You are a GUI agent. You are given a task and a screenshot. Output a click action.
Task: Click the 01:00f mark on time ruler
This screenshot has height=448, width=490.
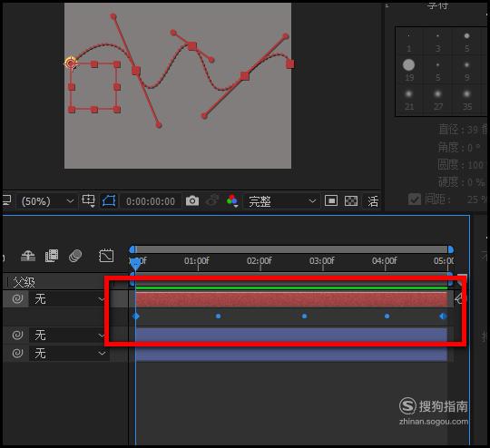pos(197,261)
